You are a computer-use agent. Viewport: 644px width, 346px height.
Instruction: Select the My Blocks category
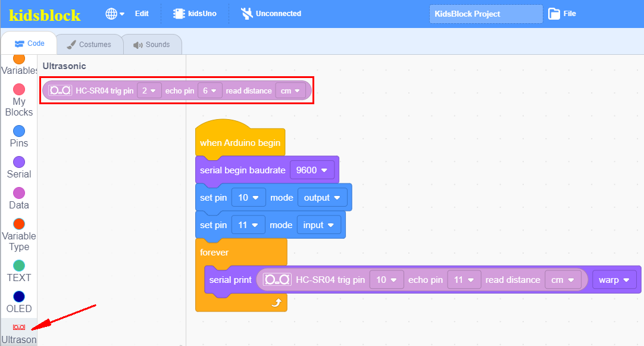pyautogui.click(x=19, y=100)
